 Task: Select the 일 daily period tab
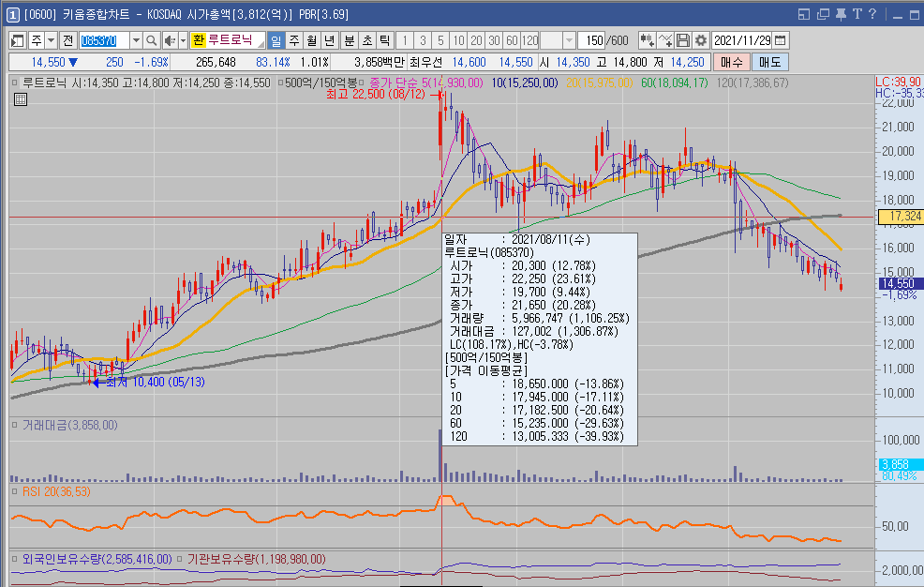tap(276, 40)
